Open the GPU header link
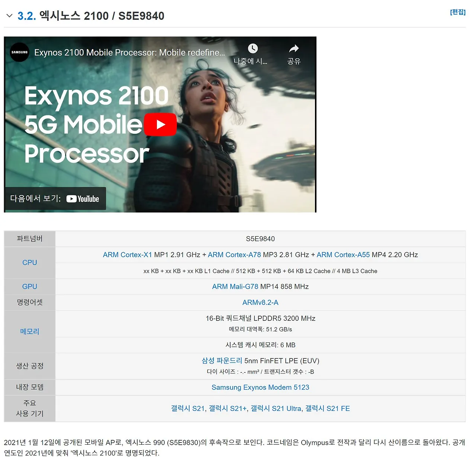Image resolution: width=476 pixels, height=457 pixels. pyautogui.click(x=30, y=287)
